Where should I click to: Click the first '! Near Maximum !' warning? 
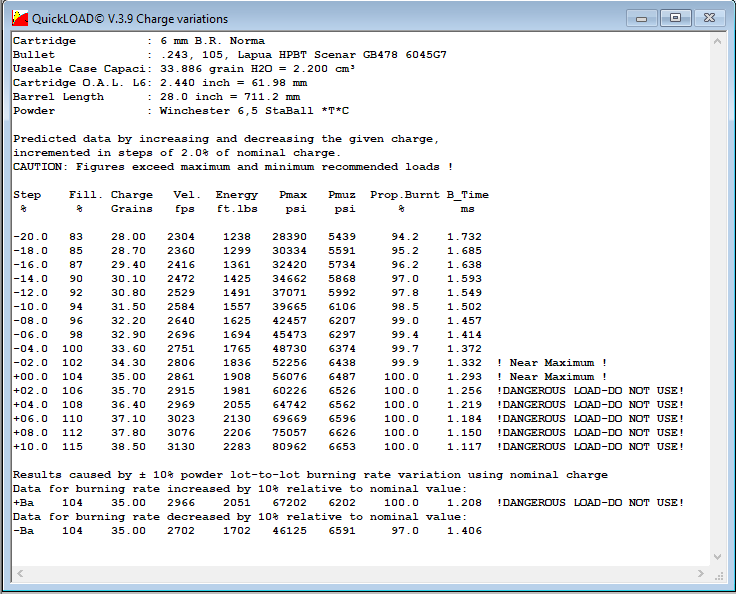[x=551, y=362]
